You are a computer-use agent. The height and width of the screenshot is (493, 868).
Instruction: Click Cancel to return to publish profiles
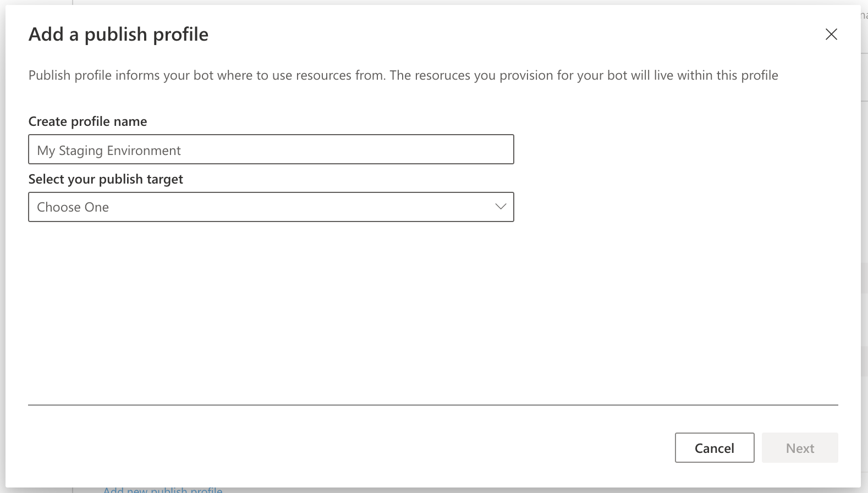click(714, 448)
